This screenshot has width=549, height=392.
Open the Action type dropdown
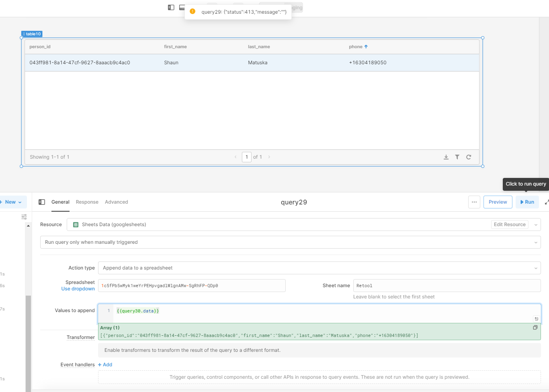click(319, 268)
